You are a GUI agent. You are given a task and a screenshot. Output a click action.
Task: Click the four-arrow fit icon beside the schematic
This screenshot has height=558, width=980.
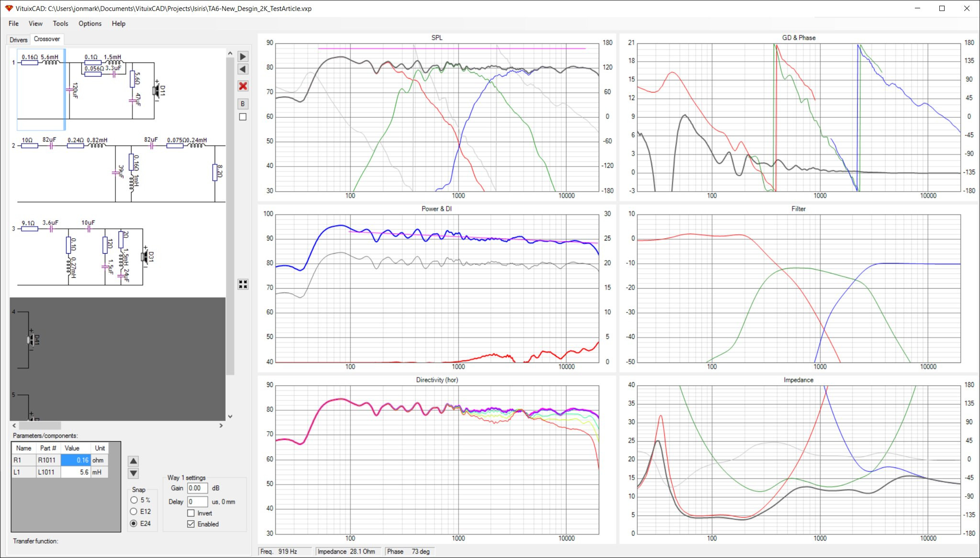click(243, 284)
